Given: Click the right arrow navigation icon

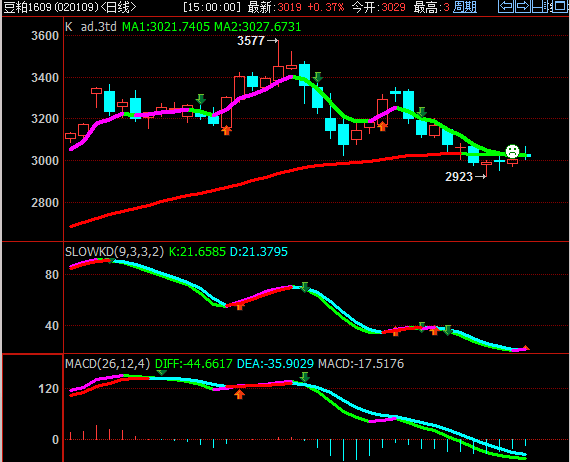Looking at the screenshot, I should point(523,6).
